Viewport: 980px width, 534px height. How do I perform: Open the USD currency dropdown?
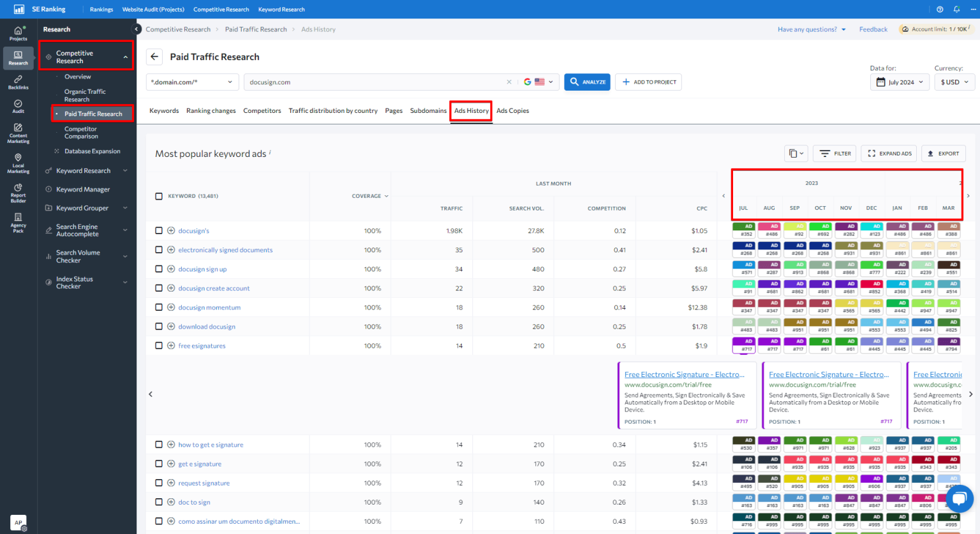(954, 82)
